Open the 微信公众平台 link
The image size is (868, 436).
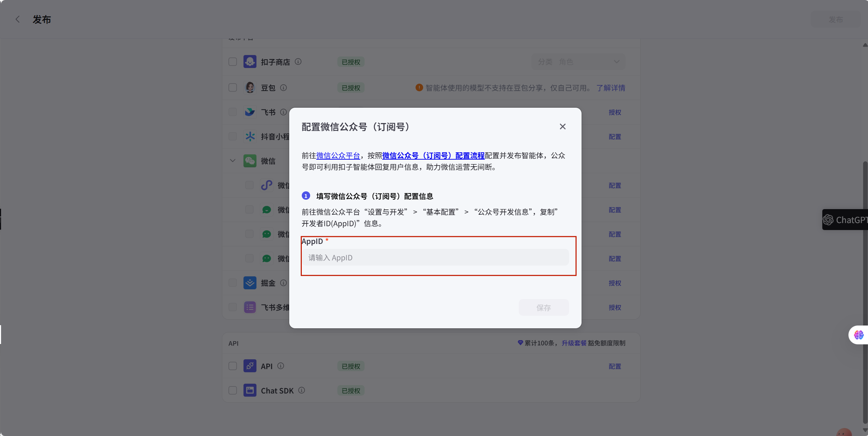pyautogui.click(x=338, y=155)
